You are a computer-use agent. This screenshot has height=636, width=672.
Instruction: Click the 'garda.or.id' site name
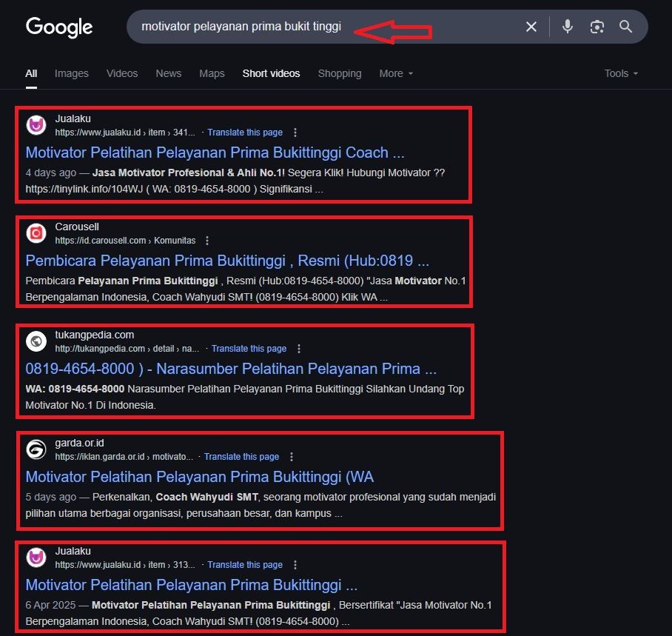pyautogui.click(x=79, y=443)
